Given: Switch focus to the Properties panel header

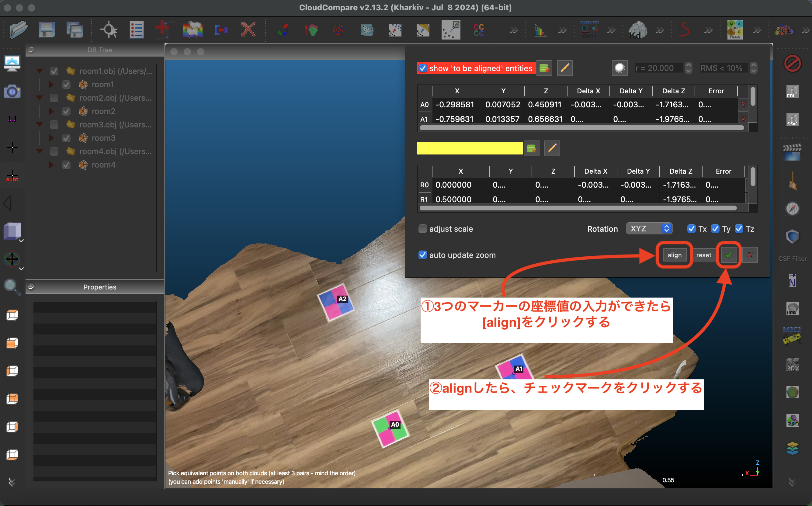Looking at the screenshot, I should point(99,287).
